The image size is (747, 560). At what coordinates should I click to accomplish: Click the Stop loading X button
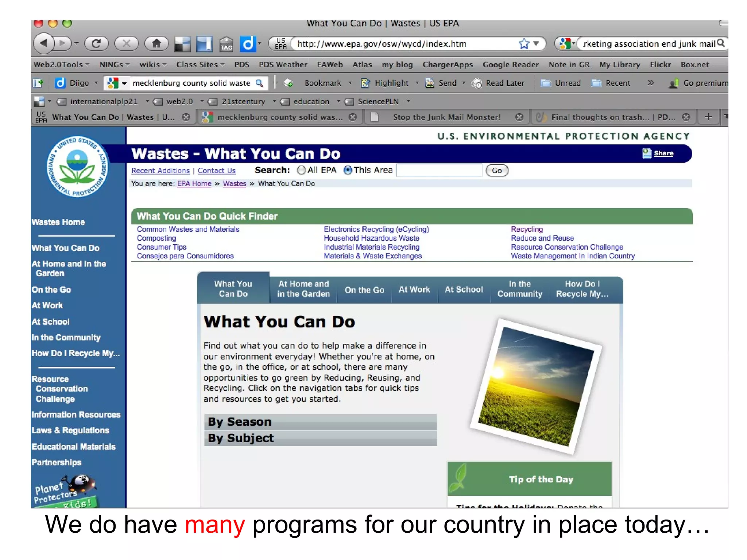[126, 44]
